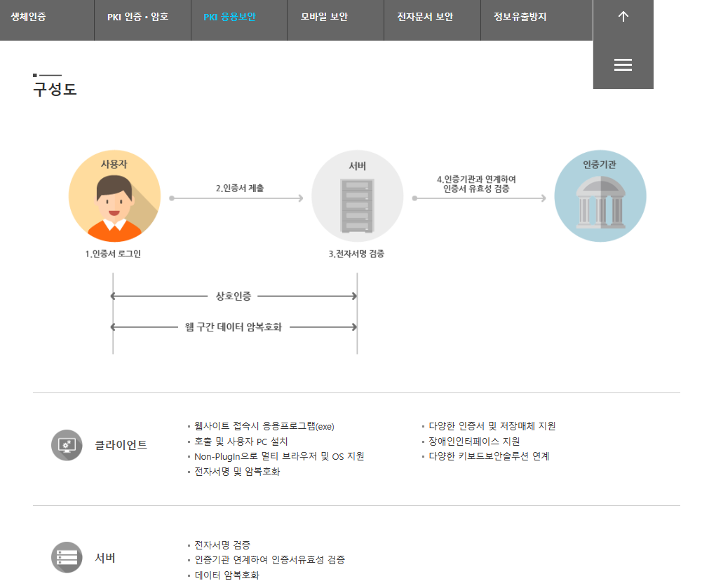The height and width of the screenshot is (588, 702).
Task: Open the hamburger navigation menu
Action: click(x=623, y=64)
